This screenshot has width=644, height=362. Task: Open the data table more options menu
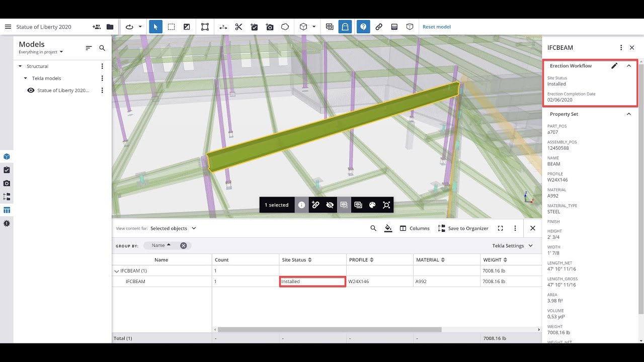(515, 228)
